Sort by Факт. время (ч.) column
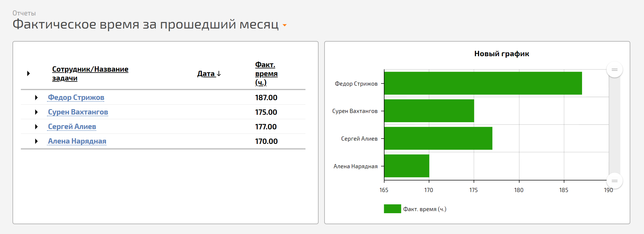The height and width of the screenshot is (234, 644). tap(266, 73)
